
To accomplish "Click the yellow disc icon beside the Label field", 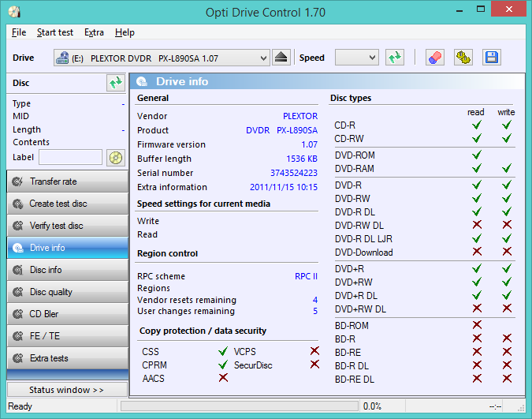I will coord(116,158).
